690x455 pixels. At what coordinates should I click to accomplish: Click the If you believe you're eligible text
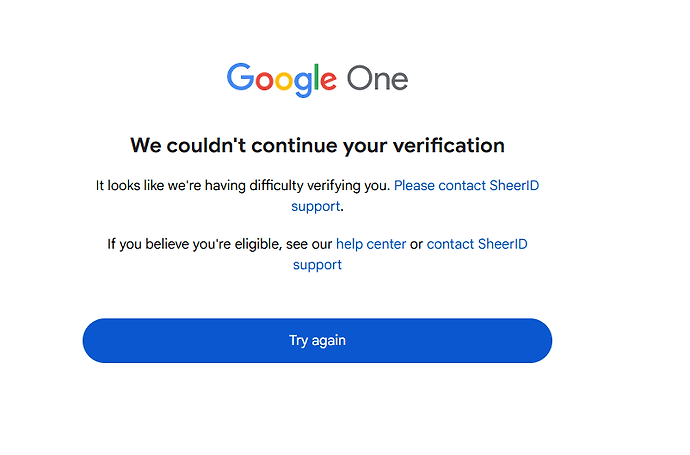pos(220,244)
